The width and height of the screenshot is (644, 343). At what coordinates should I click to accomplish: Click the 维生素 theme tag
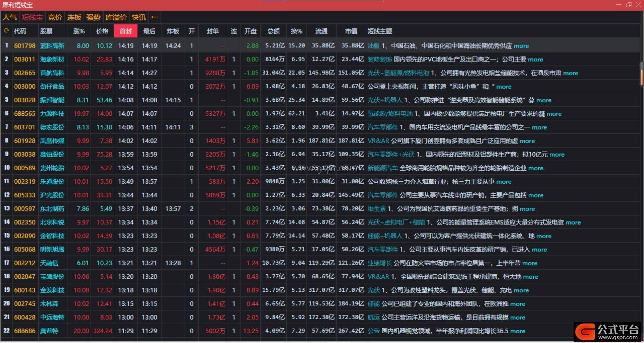pyautogui.click(x=377, y=209)
